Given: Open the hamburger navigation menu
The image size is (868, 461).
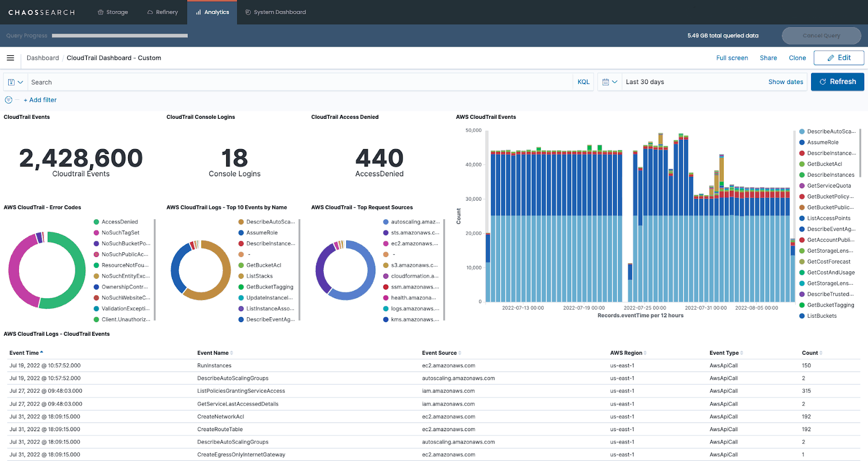Looking at the screenshot, I should click(x=10, y=58).
